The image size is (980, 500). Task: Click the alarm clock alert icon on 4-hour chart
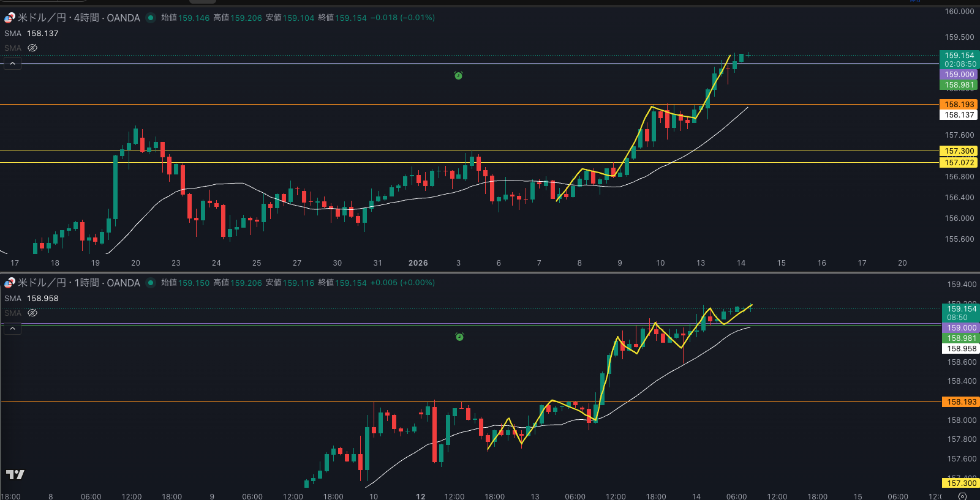click(458, 75)
